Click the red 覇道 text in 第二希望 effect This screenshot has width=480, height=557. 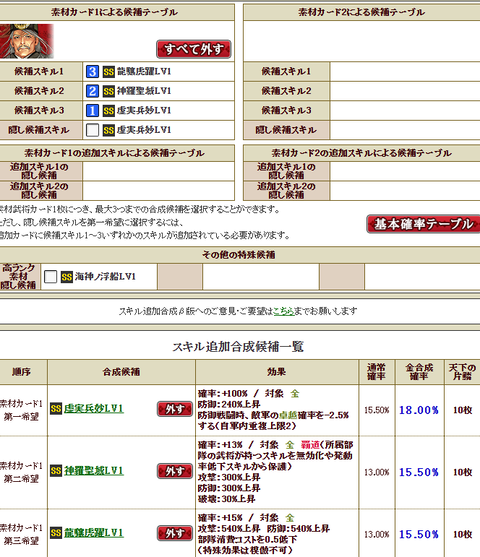[310, 445]
